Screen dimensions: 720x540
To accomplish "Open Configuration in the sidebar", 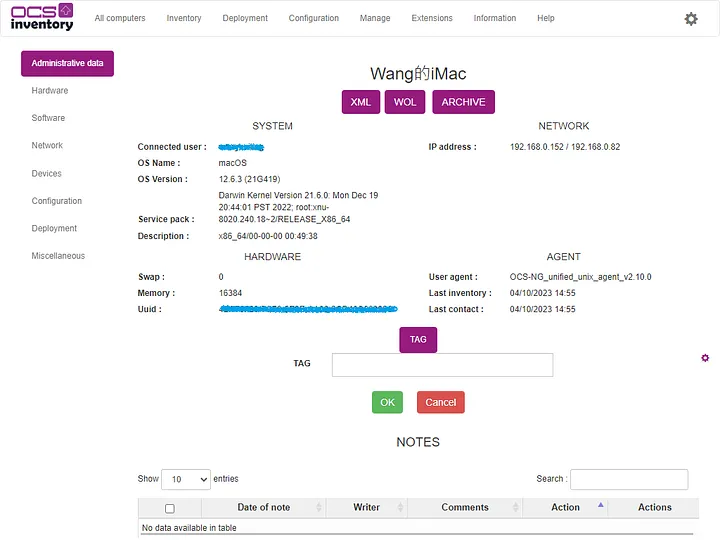I will (56, 201).
